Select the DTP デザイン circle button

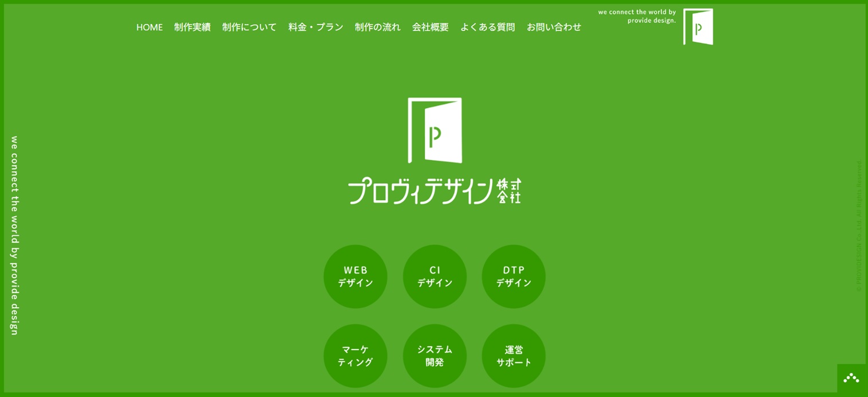click(514, 277)
